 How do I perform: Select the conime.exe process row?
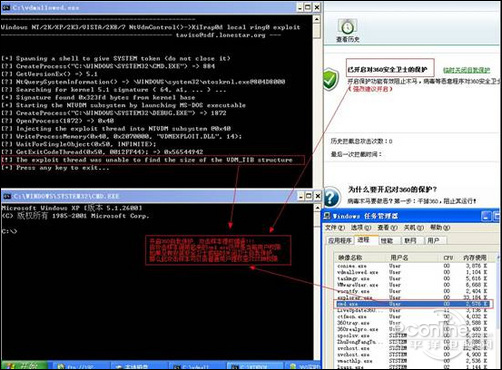[x=412, y=266]
